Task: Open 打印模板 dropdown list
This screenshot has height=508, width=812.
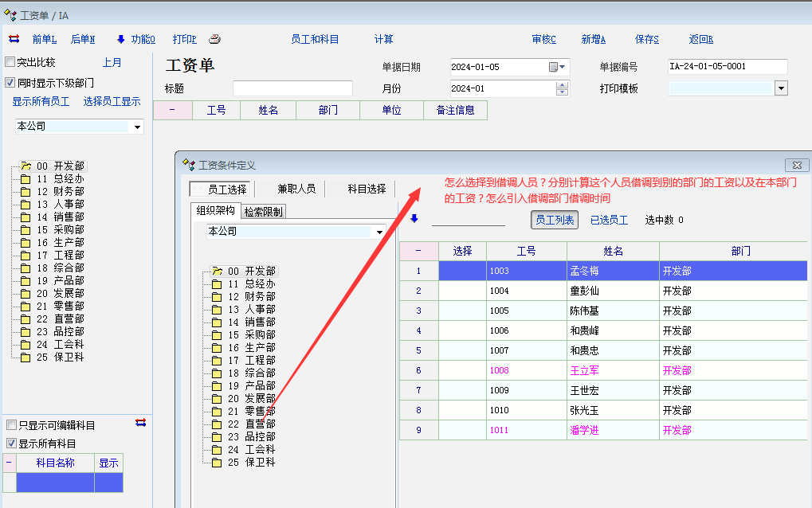Action: [x=781, y=88]
